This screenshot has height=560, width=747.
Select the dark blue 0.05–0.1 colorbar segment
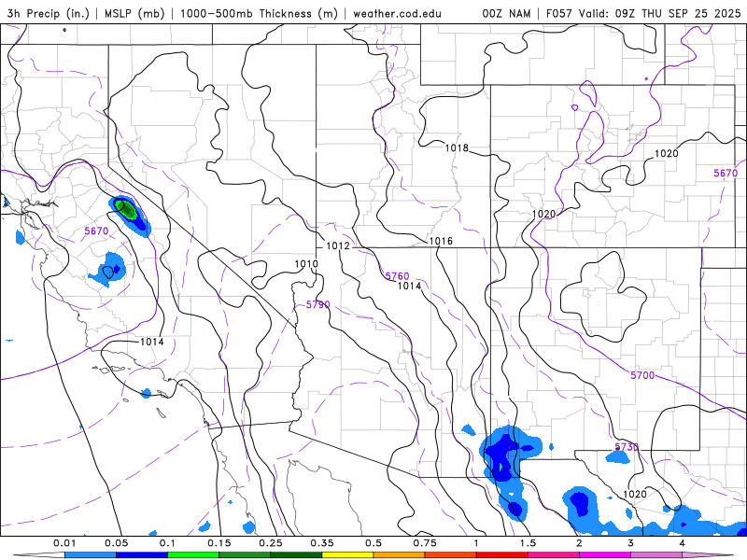142,555
